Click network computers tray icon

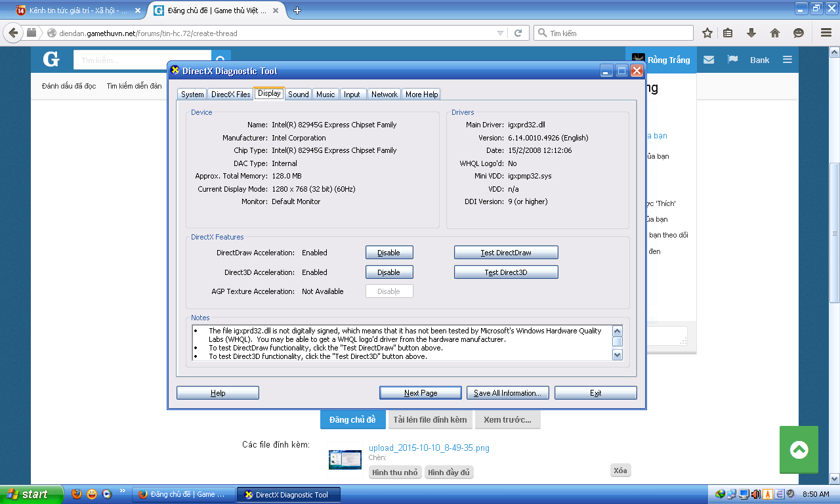732,494
